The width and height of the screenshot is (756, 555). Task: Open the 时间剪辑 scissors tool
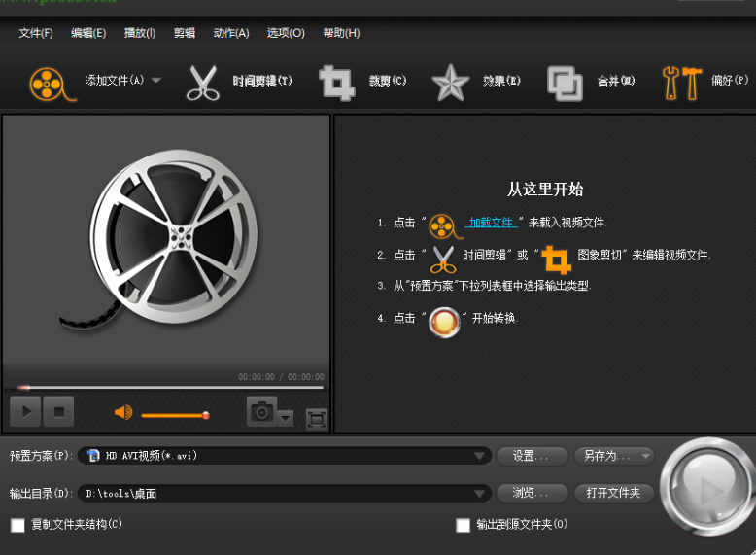pyautogui.click(x=203, y=83)
